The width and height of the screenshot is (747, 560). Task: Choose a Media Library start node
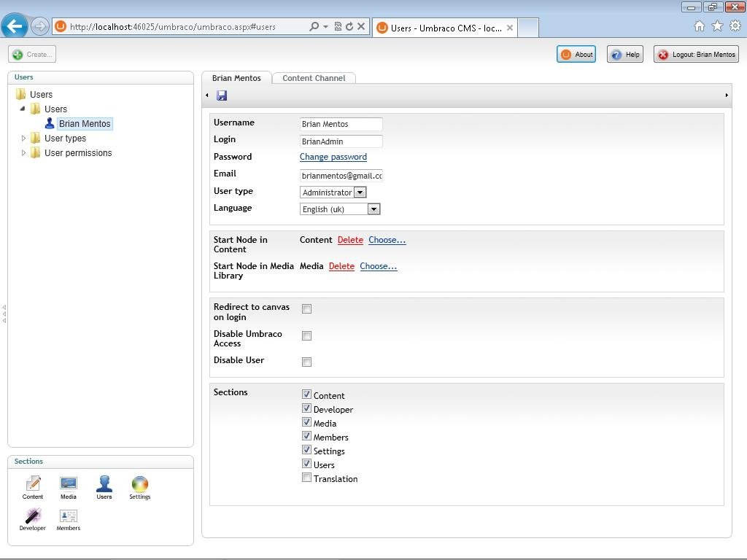pyautogui.click(x=379, y=266)
